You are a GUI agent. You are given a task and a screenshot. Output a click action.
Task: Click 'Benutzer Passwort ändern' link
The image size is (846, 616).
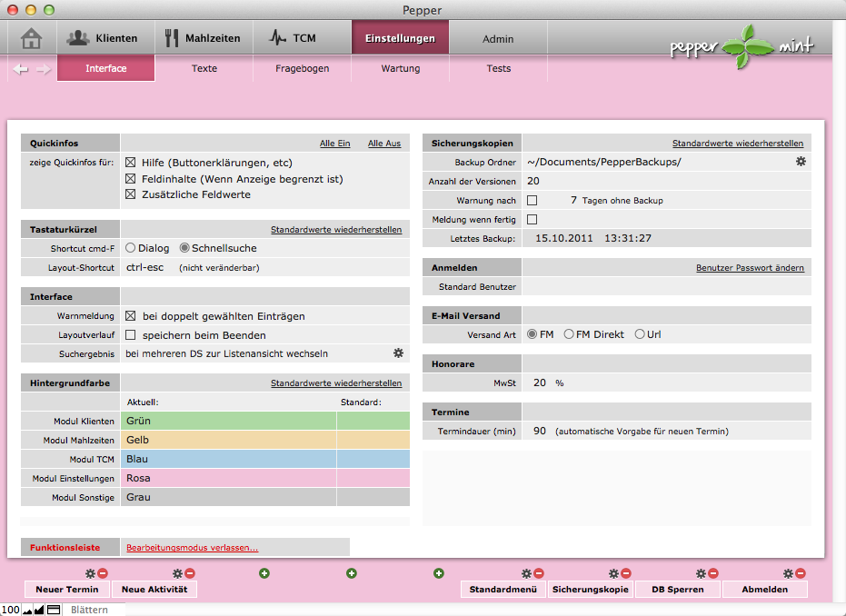pyautogui.click(x=750, y=268)
